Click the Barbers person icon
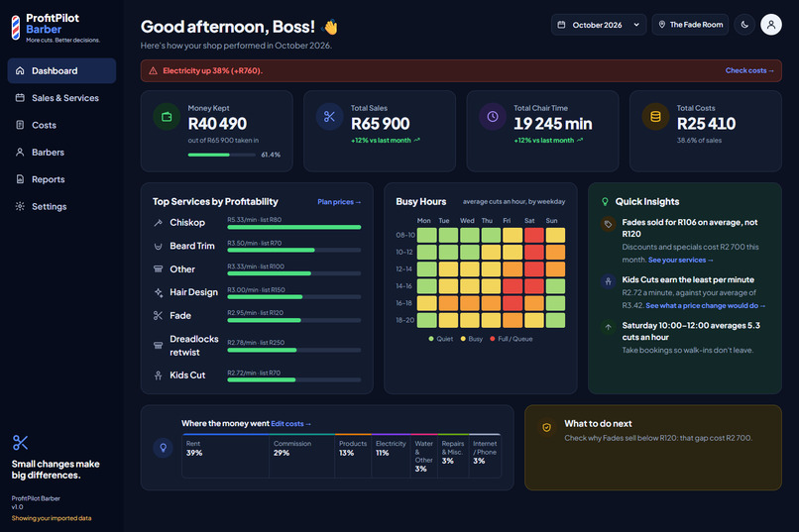799x532 pixels. [x=20, y=153]
